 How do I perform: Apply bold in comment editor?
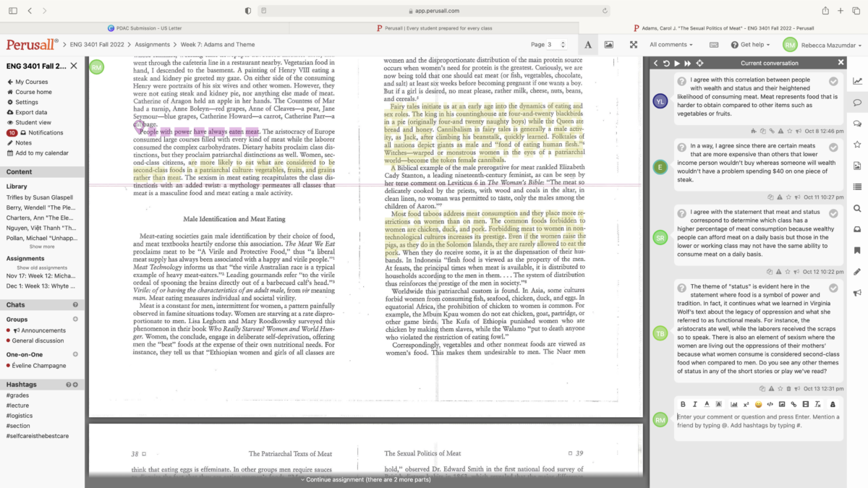coord(683,404)
